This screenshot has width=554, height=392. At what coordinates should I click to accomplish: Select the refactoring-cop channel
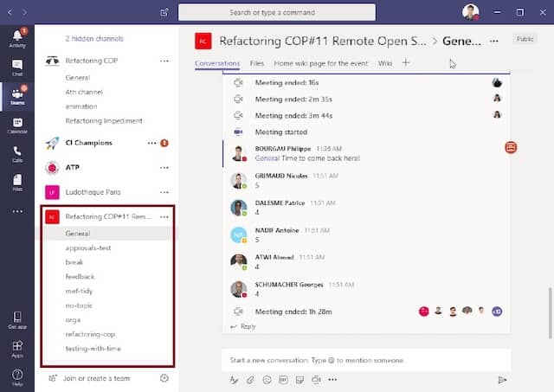90,334
